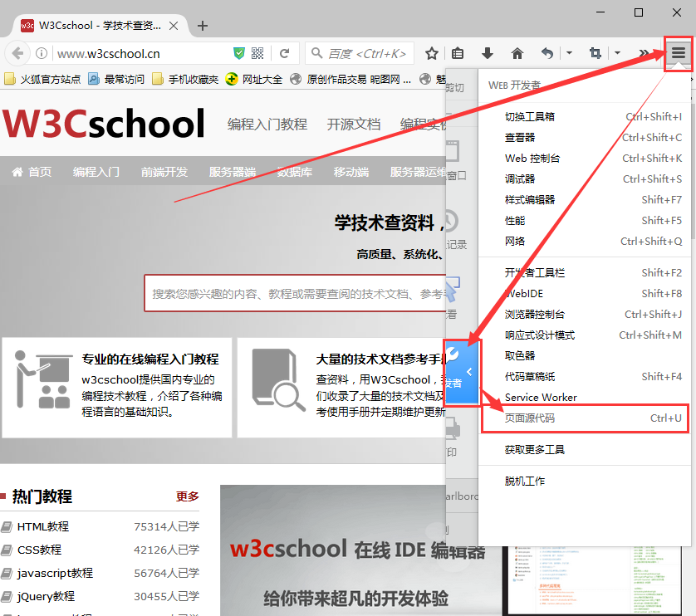Click the teacher tutorial illustration icon
This screenshot has width=696, height=616.
coord(42,379)
